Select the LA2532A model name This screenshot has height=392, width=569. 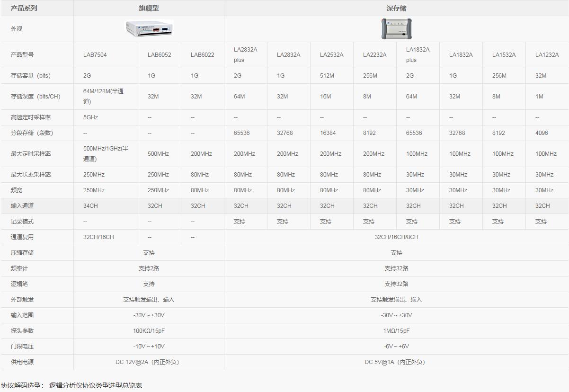point(331,55)
